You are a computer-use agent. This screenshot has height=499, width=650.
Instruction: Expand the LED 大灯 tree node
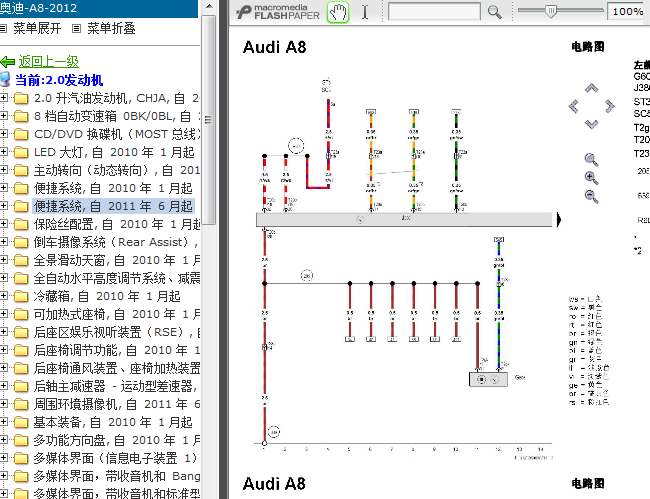tap(3, 152)
